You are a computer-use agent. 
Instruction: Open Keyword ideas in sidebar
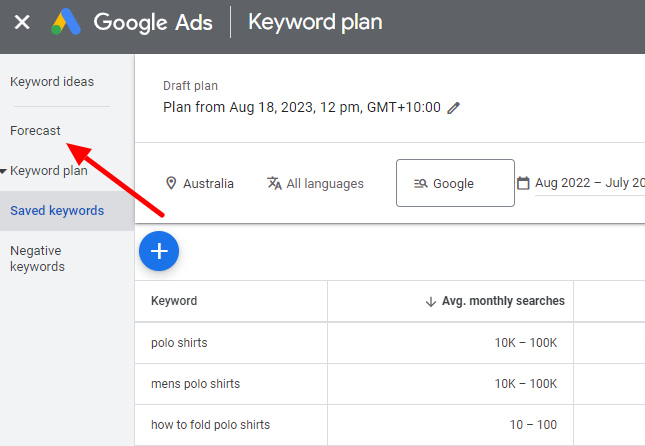[x=52, y=82]
